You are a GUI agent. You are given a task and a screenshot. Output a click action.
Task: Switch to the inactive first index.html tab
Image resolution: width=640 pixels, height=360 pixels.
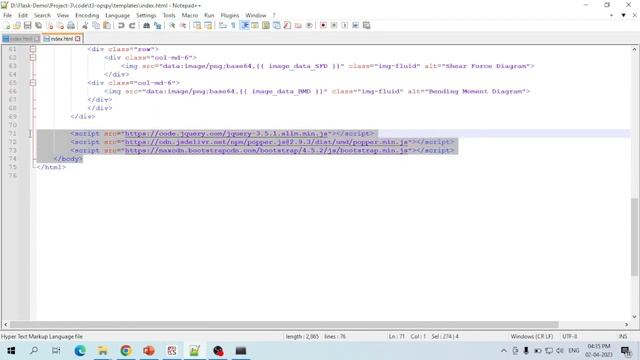coord(20,39)
